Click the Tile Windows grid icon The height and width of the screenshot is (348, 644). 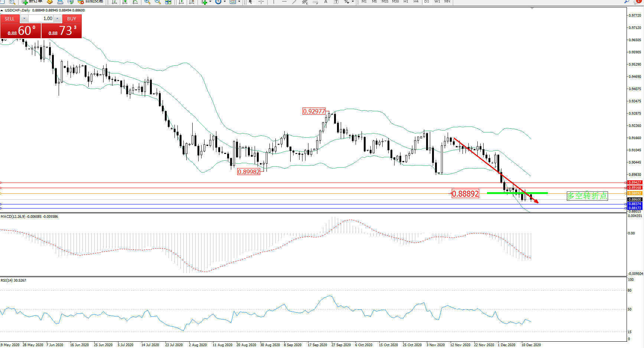click(x=168, y=2)
